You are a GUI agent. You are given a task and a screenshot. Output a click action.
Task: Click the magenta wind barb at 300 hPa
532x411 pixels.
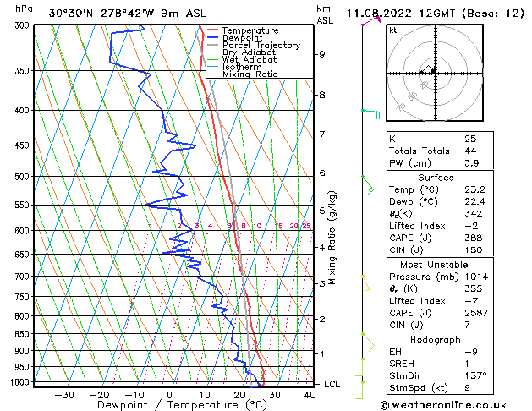(x=371, y=20)
